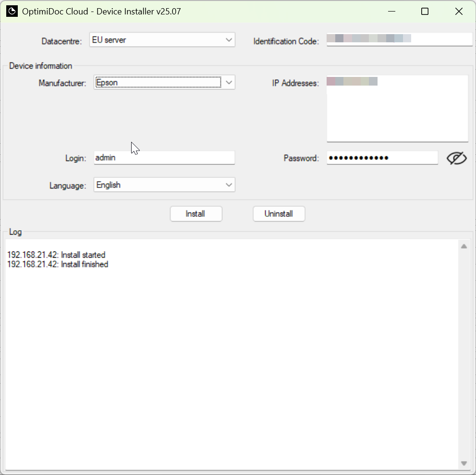This screenshot has width=476, height=475.
Task: Expand the Manufacturer dropdown set to Epson
Action: (164, 83)
